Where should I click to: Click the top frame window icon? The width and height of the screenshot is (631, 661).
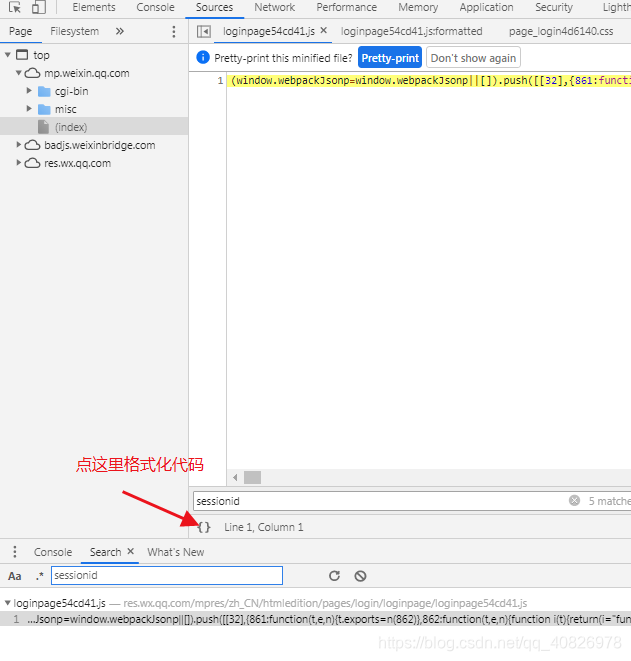coord(22,54)
